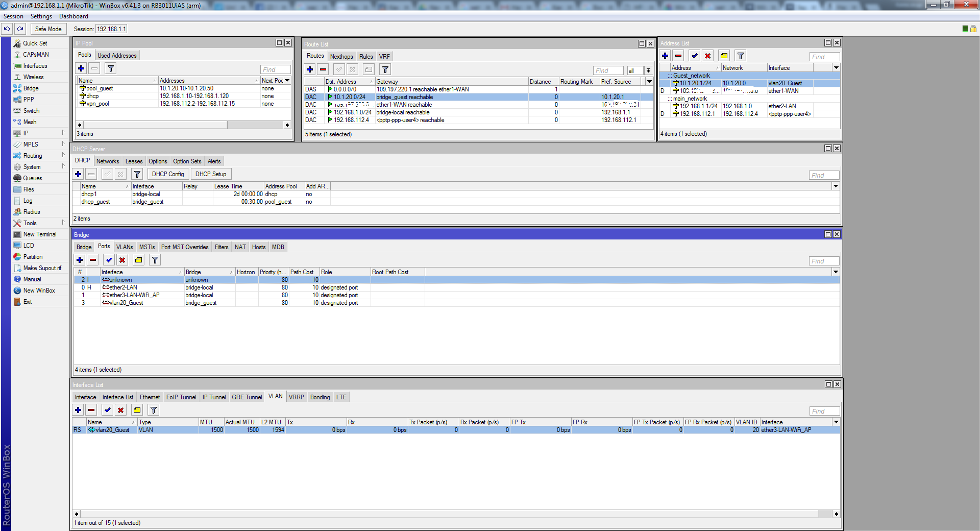
Task: Open Manual from the sidebar
Action: (x=32, y=279)
